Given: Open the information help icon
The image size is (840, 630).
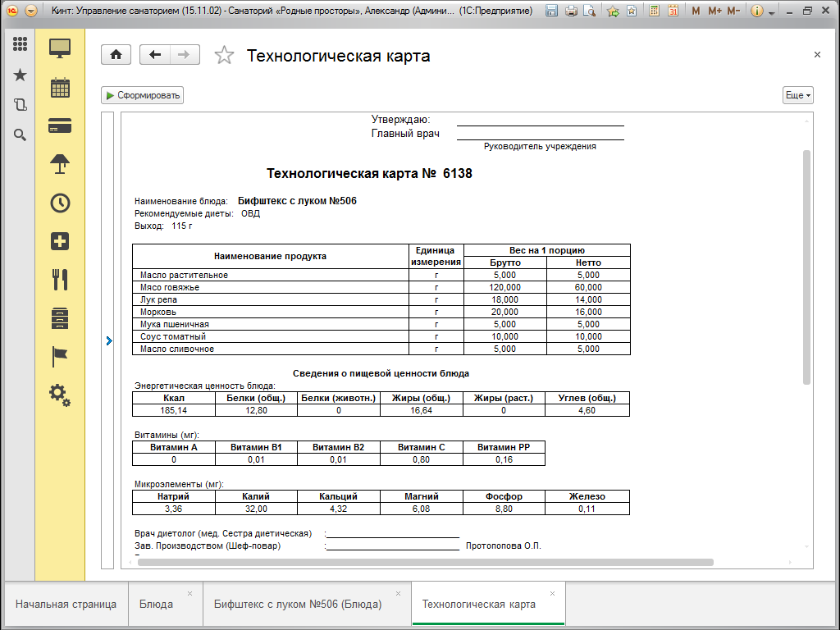Looking at the screenshot, I should click(x=757, y=11).
